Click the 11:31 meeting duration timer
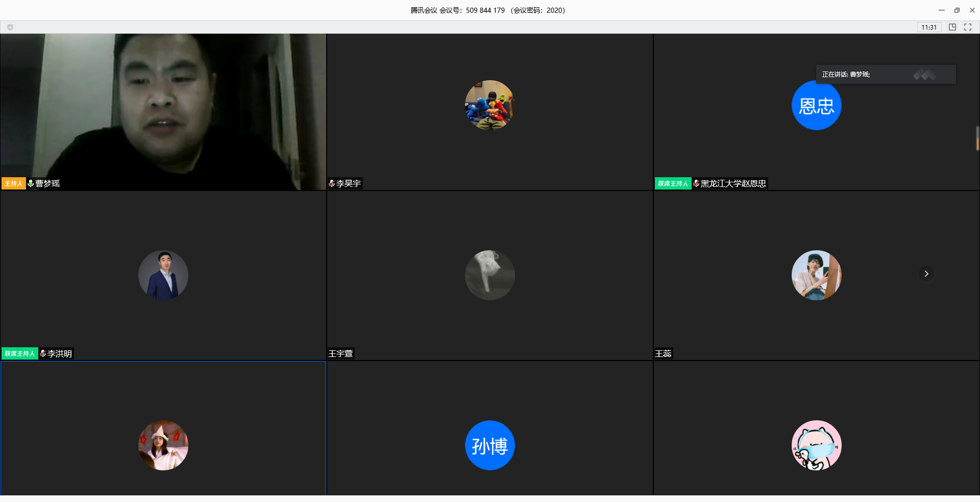 click(929, 27)
